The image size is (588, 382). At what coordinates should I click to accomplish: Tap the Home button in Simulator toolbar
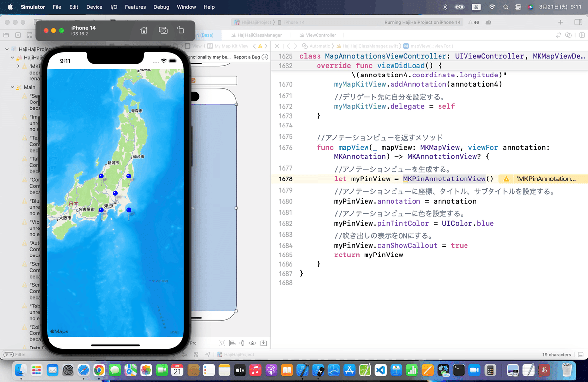point(144,30)
